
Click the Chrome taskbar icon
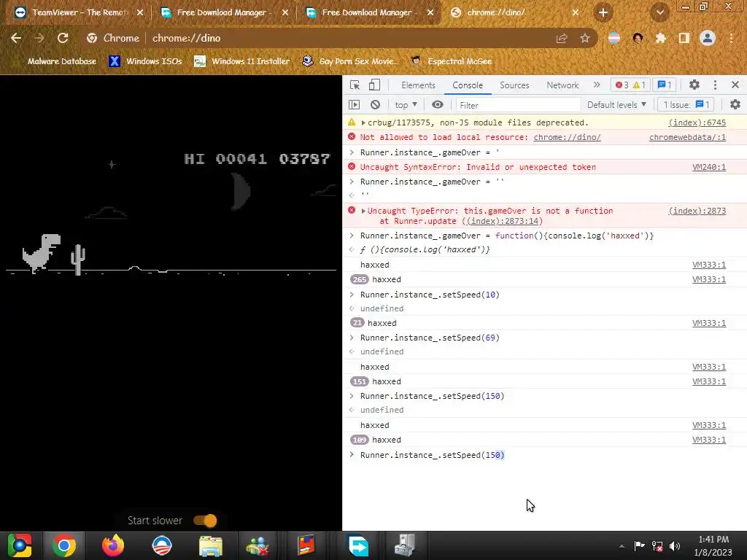64,545
